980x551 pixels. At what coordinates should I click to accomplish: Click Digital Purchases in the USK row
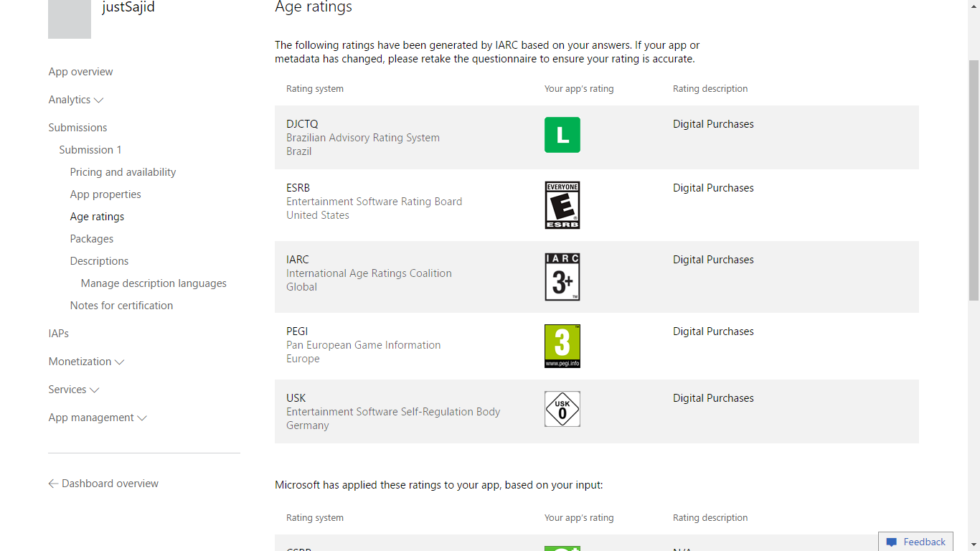[713, 398]
